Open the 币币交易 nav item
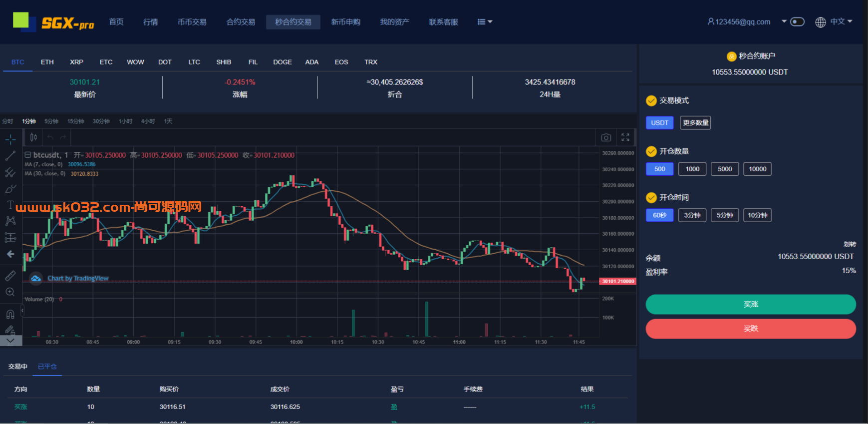Image resolution: width=868 pixels, height=424 pixels. coord(192,22)
